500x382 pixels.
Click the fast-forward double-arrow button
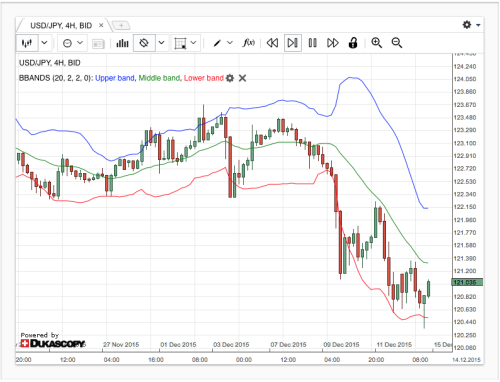point(333,43)
